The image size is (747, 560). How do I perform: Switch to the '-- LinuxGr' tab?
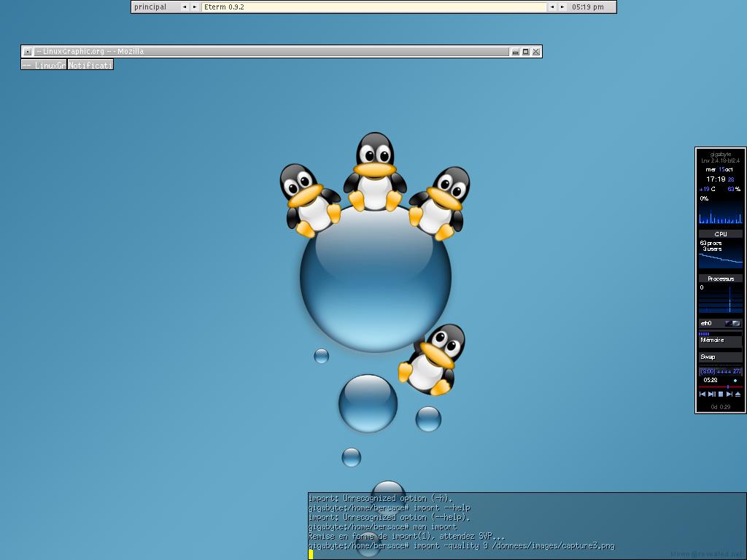coord(43,65)
